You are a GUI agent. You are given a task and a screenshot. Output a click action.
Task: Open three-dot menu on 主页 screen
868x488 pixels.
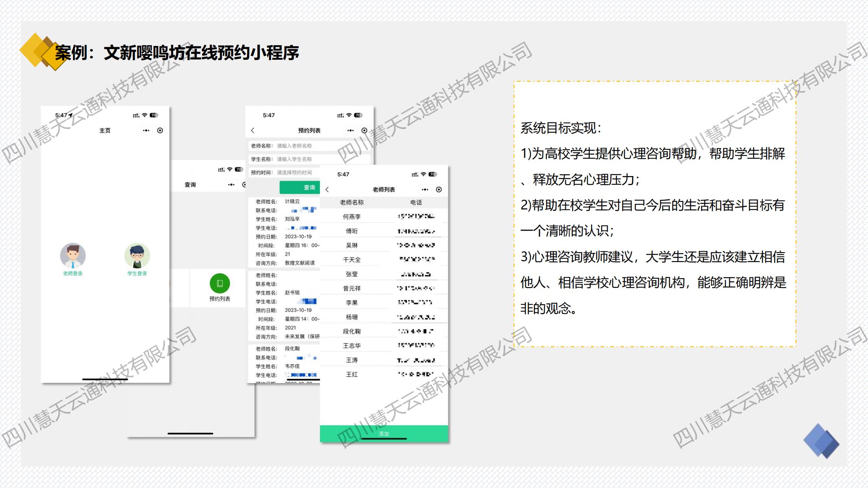click(x=146, y=131)
